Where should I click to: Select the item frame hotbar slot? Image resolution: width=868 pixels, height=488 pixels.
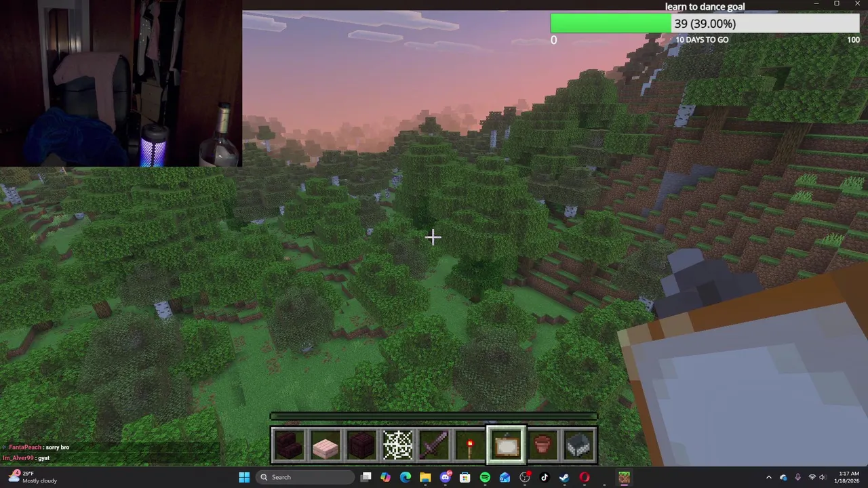point(506,445)
